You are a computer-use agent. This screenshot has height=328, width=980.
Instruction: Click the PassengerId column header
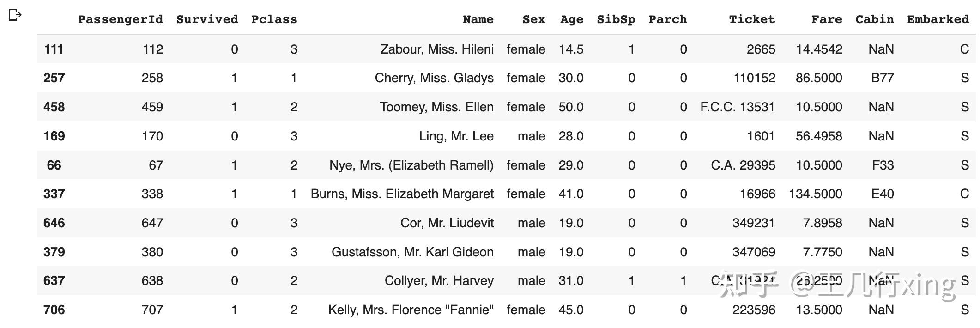(x=120, y=19)
